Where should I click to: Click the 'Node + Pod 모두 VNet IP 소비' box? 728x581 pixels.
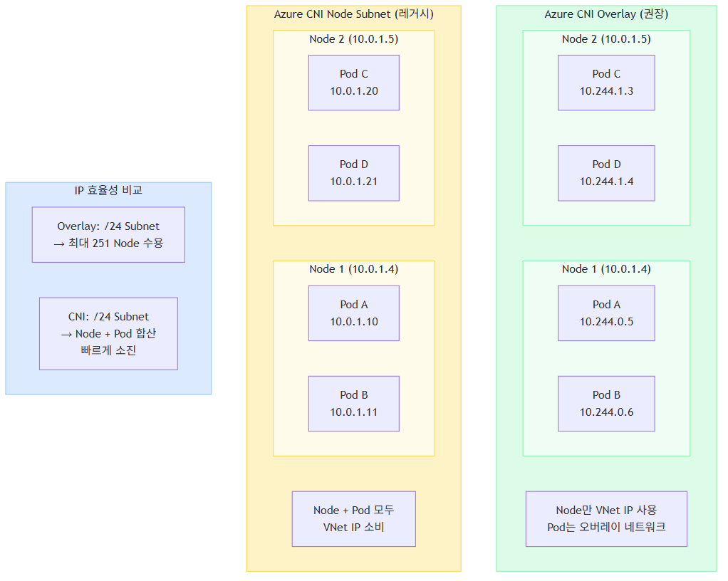coord(354,519)
